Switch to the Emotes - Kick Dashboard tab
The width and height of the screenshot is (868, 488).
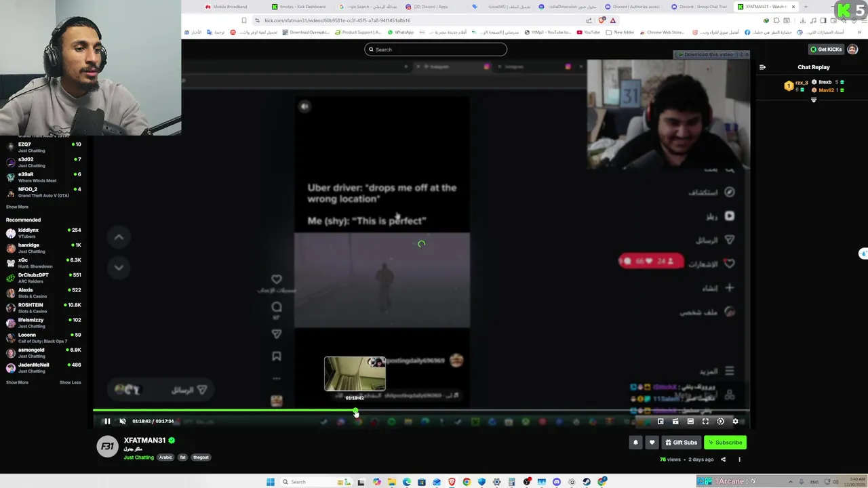coord(300,7)
